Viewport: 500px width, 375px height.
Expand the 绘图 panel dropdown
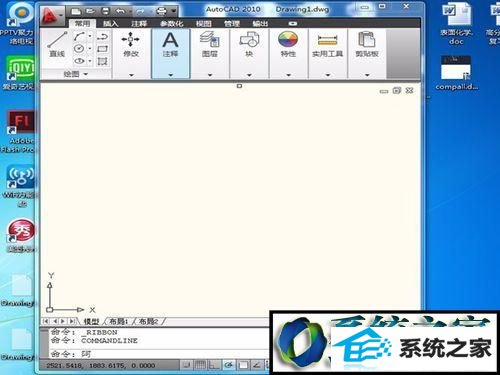click(76, 74)
